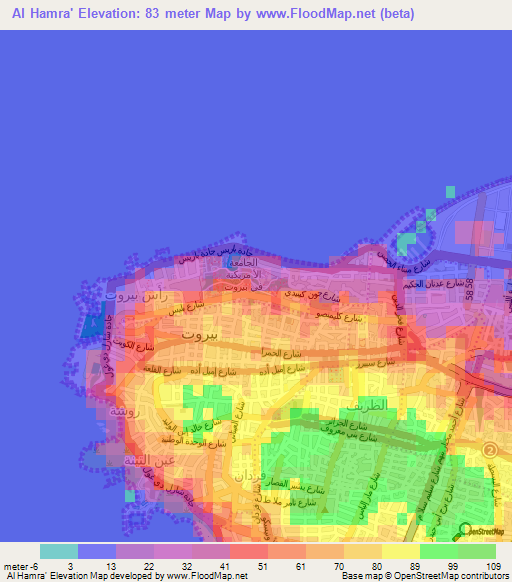Click the 'شارع مار الياس' street label
The height and width of the screenshot is (582, 512).
[x=369, y=496]
